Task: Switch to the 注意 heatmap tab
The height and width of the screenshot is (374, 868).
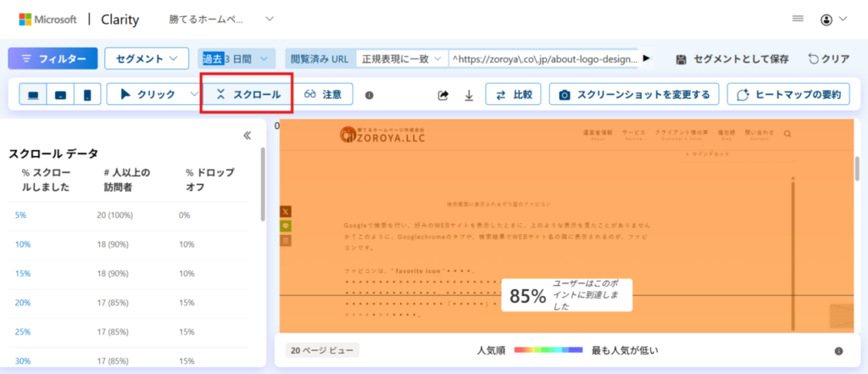Action: click(323, 95)
